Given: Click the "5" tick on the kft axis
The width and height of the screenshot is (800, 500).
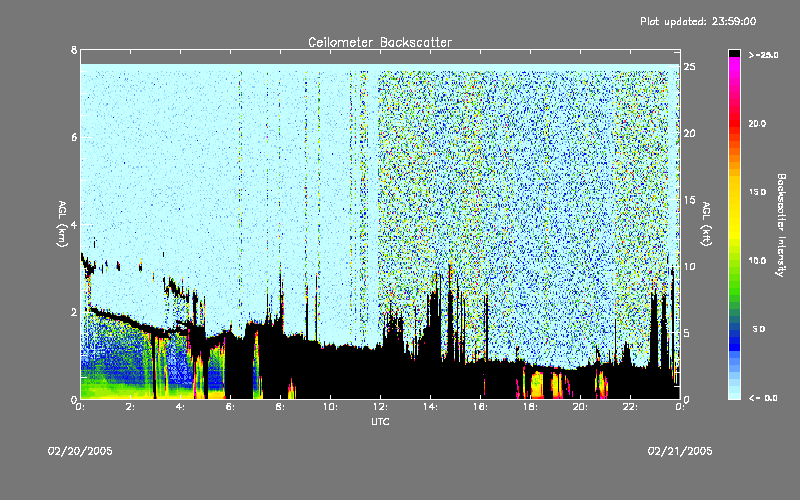Looking at the screenshot, I should tap(687, 333).
